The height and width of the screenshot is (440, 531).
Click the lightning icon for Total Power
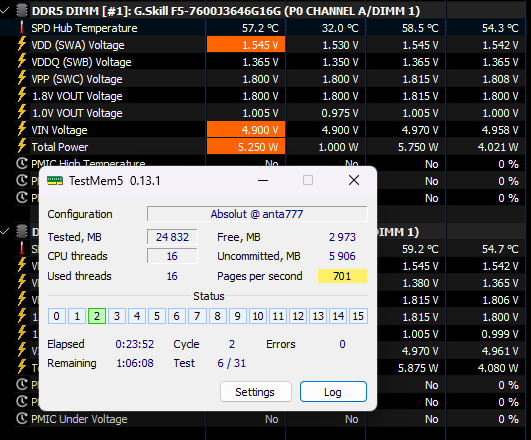[22, 146]
